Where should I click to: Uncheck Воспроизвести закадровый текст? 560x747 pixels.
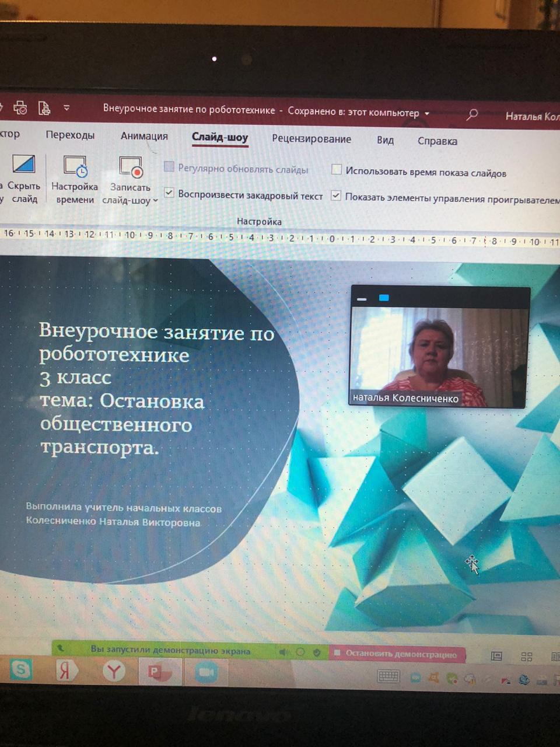click(169, 193)
